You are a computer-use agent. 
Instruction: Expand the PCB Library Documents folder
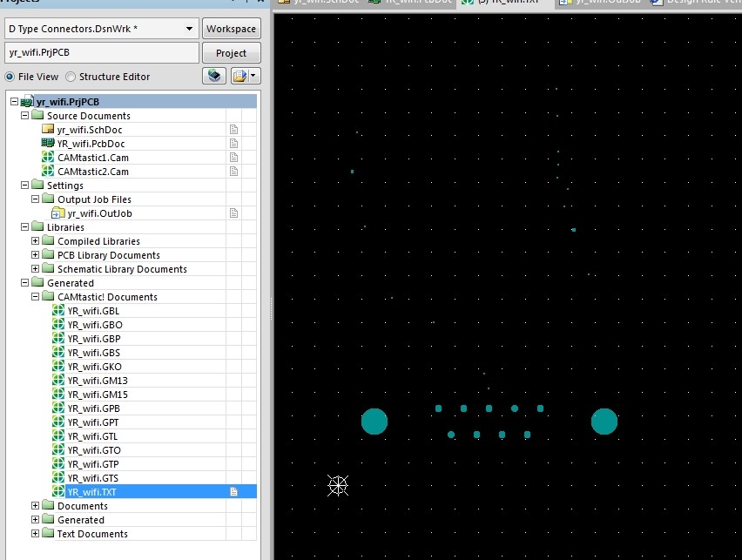(35, 254)
